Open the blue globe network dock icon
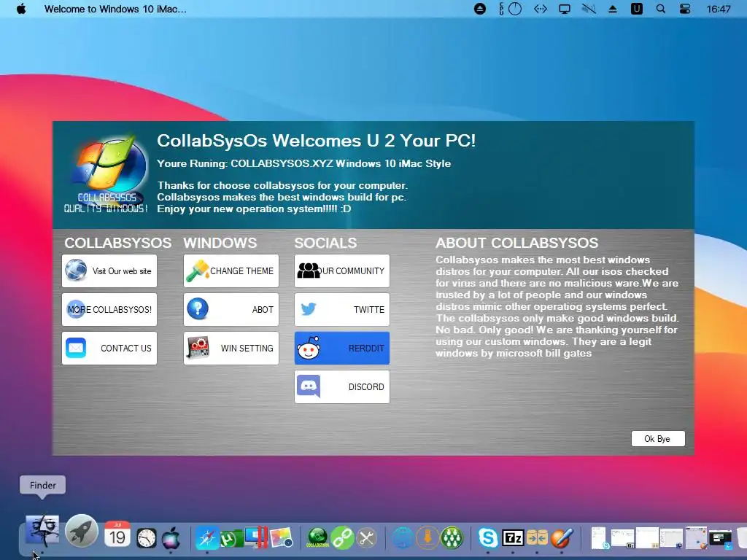The image size is (747, 560). [x=403, y=538]
